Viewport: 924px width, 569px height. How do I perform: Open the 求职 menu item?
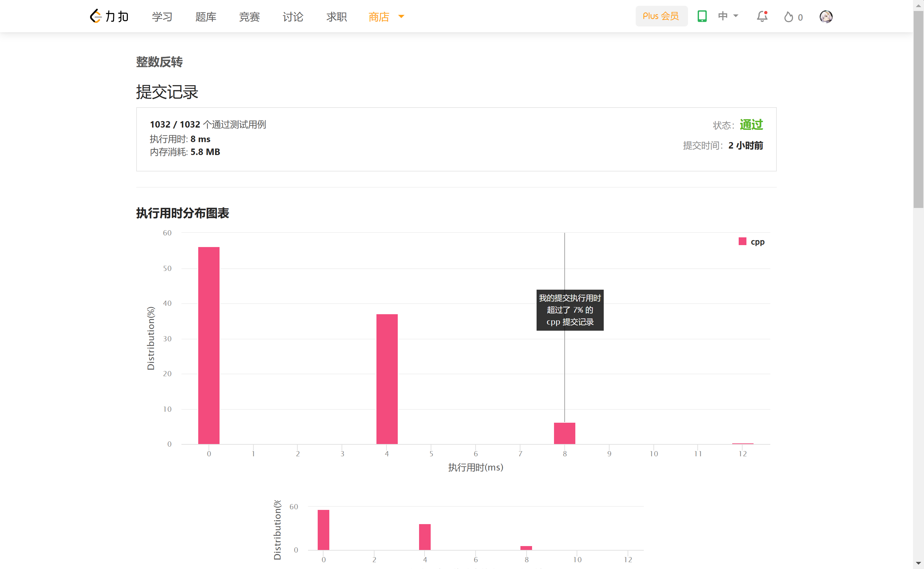(337, 16)
